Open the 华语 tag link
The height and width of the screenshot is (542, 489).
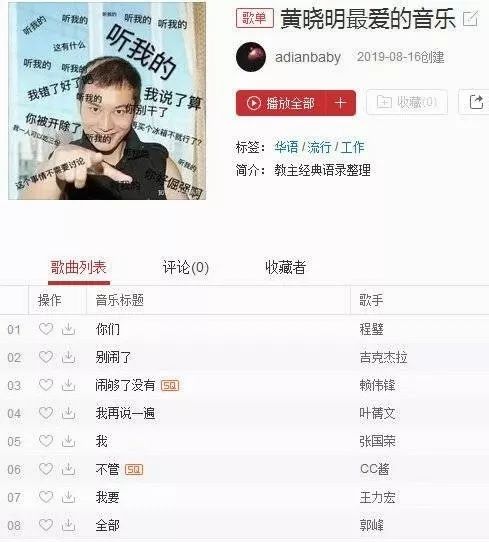pyautogui.click(x=286, y=147)
